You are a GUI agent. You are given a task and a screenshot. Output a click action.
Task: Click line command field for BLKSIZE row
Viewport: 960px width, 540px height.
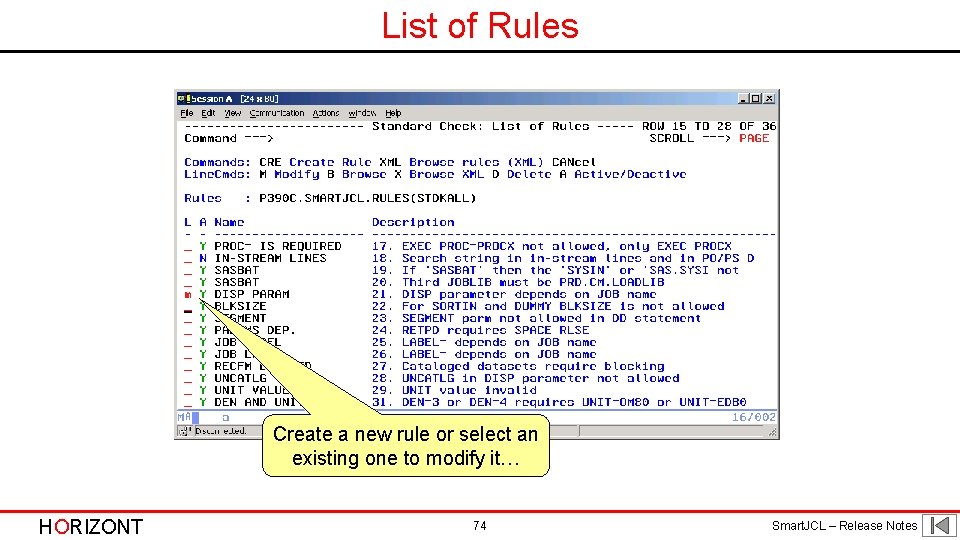click(188, 307)
